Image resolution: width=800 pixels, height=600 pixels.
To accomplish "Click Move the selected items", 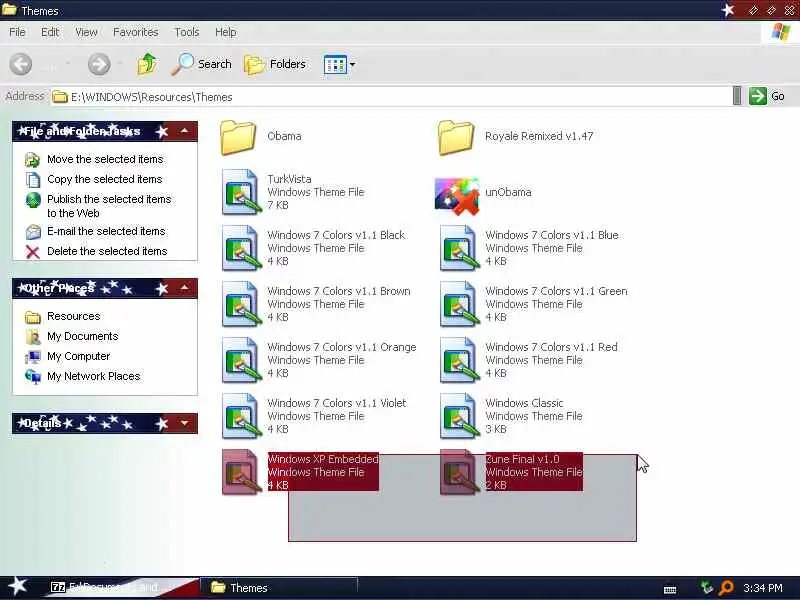I will tap(105, 159).
